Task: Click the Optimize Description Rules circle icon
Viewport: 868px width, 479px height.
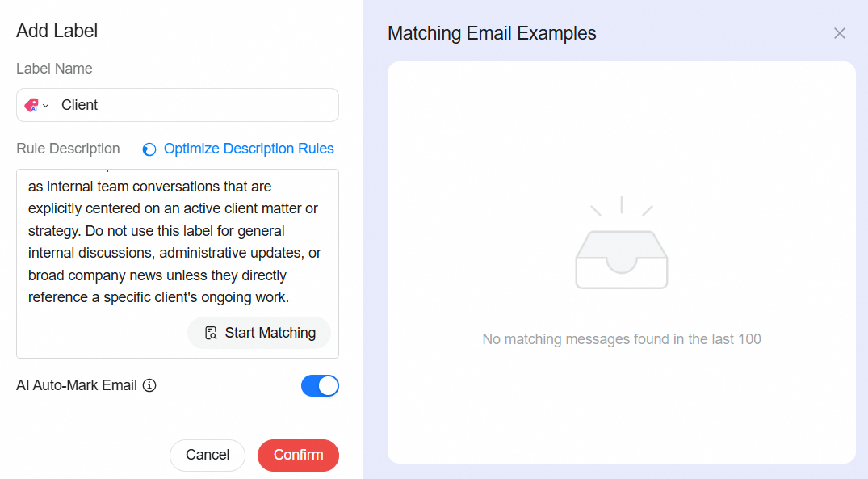Action: click(x=149, y=149)
